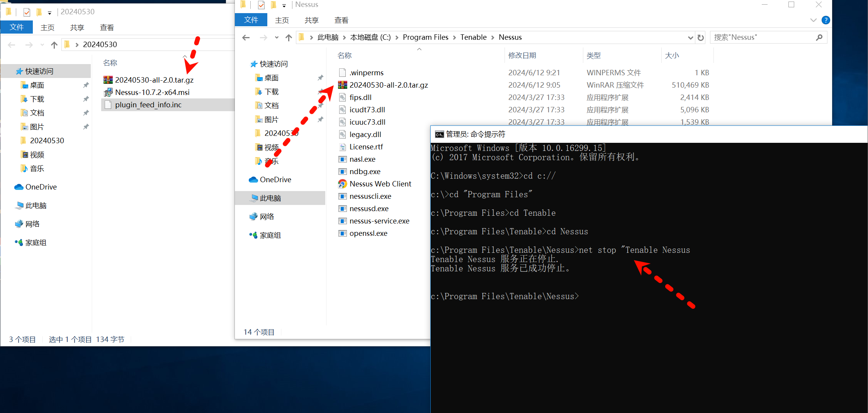The image size is (868, 413).
Task: Open the 查看 tab in the Nessus window
Action: (341, 20)
